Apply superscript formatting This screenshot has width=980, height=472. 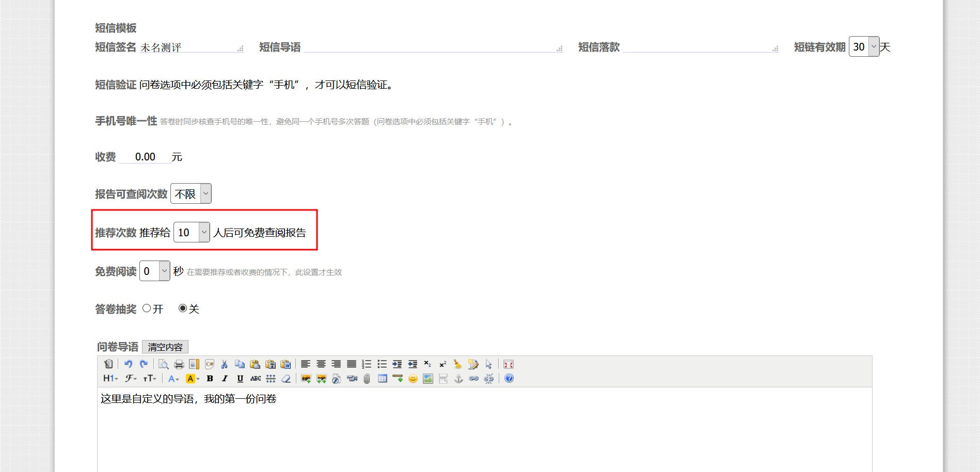coord(443,364)
